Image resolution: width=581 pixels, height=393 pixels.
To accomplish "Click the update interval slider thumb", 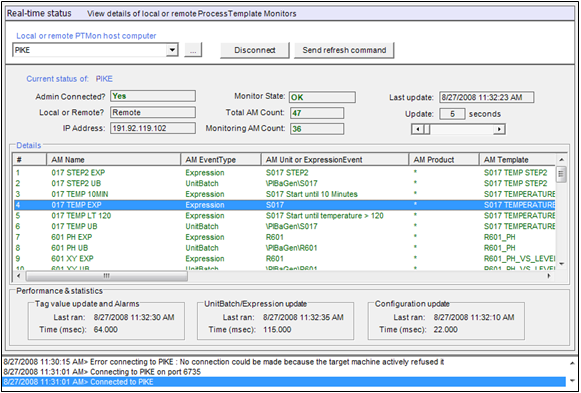I will click(426, 129).
